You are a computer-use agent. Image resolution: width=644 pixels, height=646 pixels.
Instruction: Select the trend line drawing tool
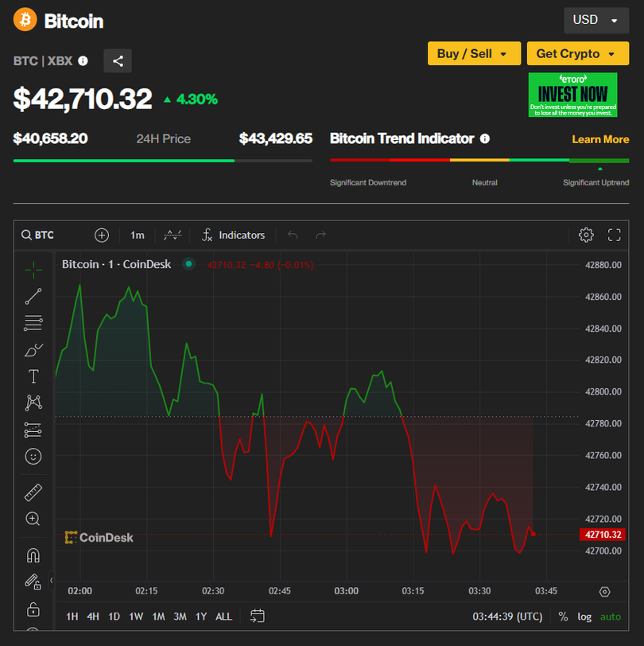pyautogui.click(x=33, y=297)
